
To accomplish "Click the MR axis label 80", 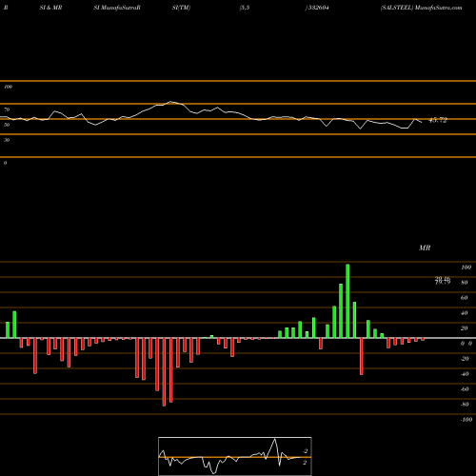I will click(x=465, y=283).
